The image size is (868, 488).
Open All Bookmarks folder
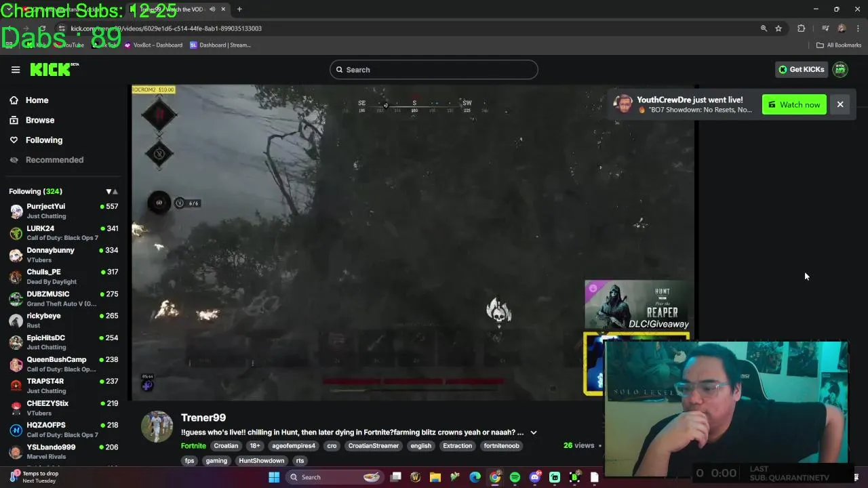point(839,45)
